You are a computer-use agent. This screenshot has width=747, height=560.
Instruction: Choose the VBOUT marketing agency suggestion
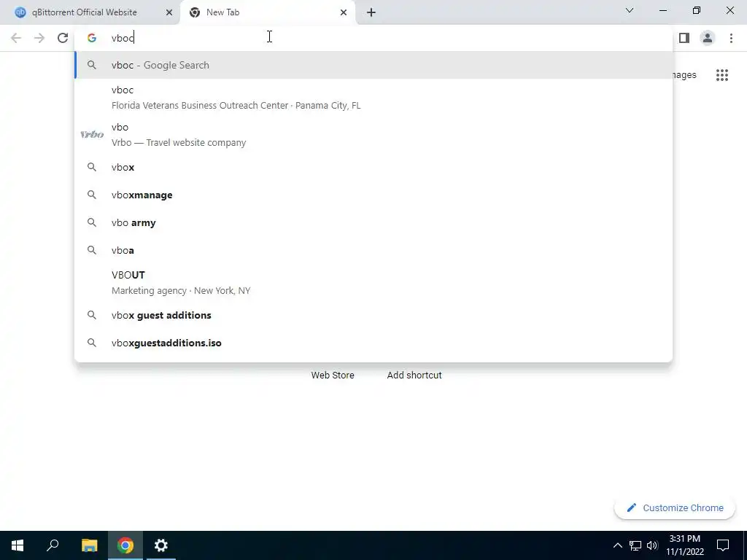click(374, 282)
